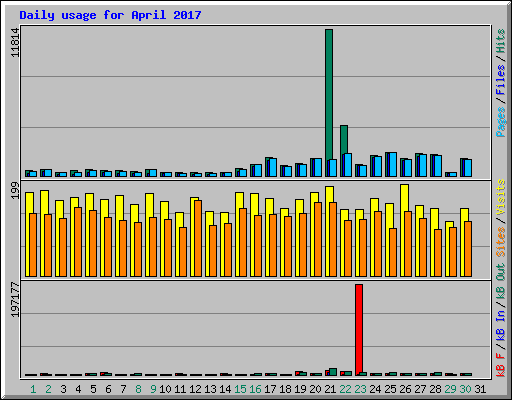Image resolution: width=512 pixels, height=400 pixels.
Task: Select the green Hits bar for day 22
Action: pyautogui.click(x=344, y=140)
